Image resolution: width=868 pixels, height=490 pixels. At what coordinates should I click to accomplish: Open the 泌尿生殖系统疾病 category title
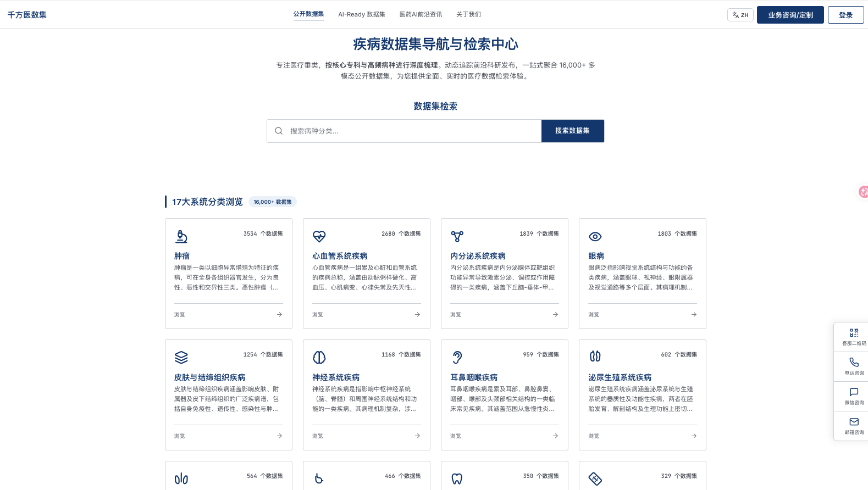[x=620, y=377]
